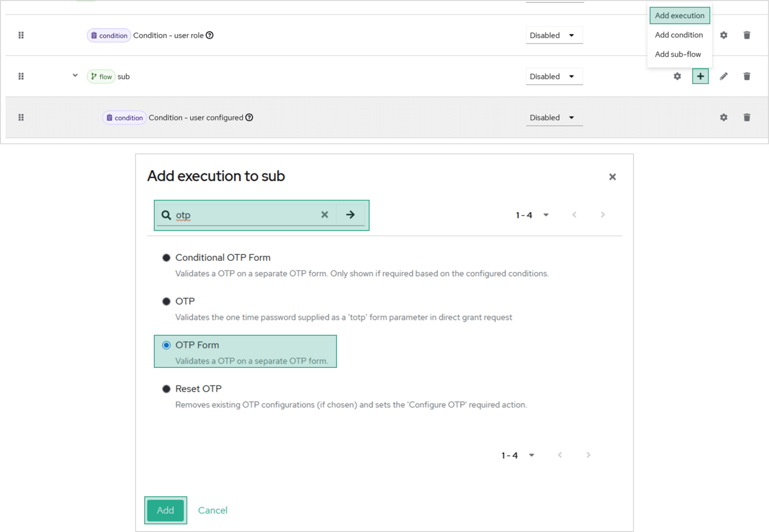The width and height of the screenshot is (769, 532).
Task: Select the Reset OTP radio option
Action: point(166,389)
